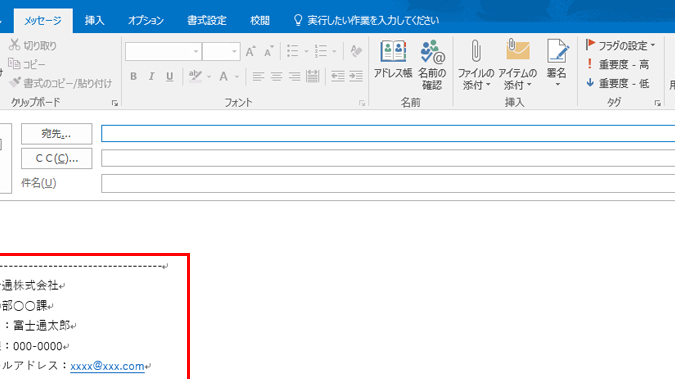
Task: Expand the Tags (タグ) group dialog launcher
Action: (657, 103)
